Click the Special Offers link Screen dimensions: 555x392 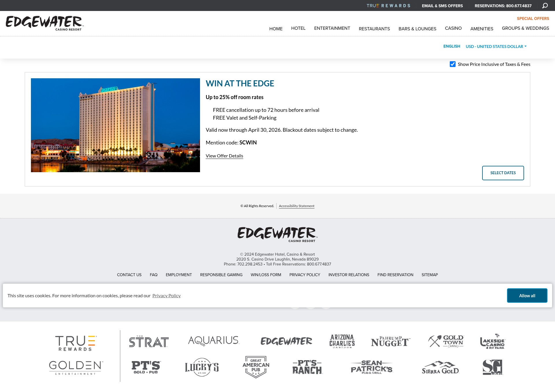(x=533, y=18)
